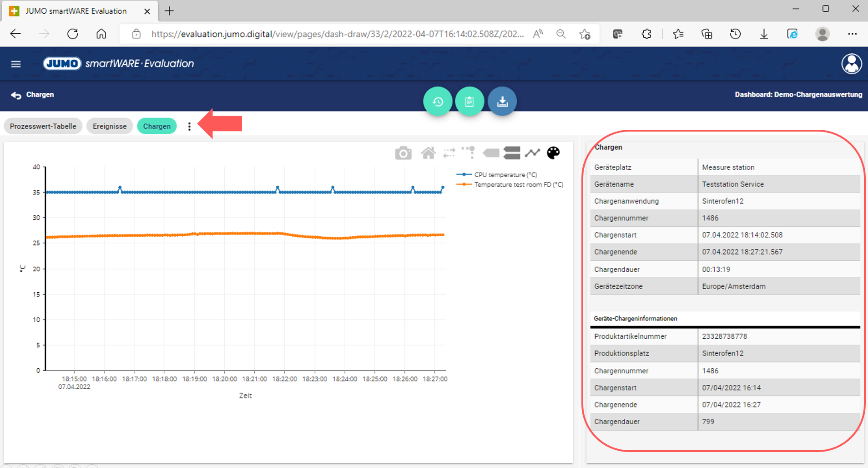Select show closest data on hover icon
This screenshot has width=868, height=468.
[491, 153]
